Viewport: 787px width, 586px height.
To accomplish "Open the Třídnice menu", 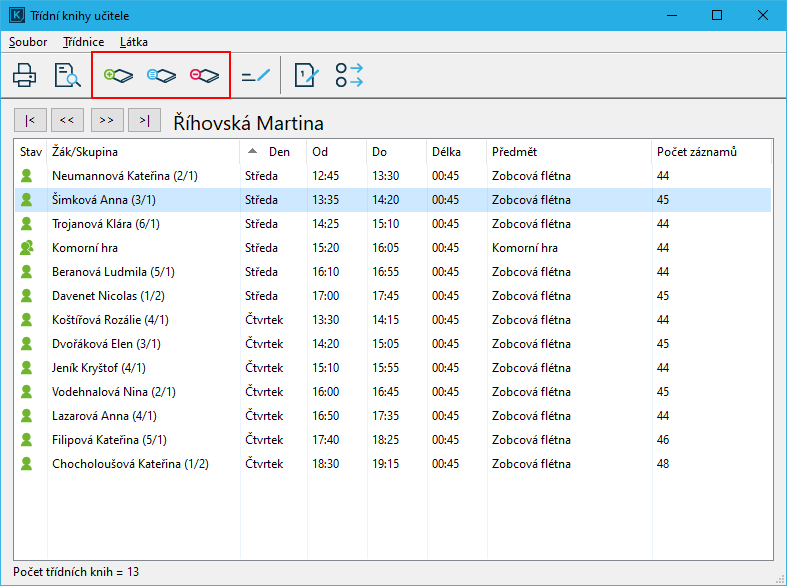I will 83,42.
